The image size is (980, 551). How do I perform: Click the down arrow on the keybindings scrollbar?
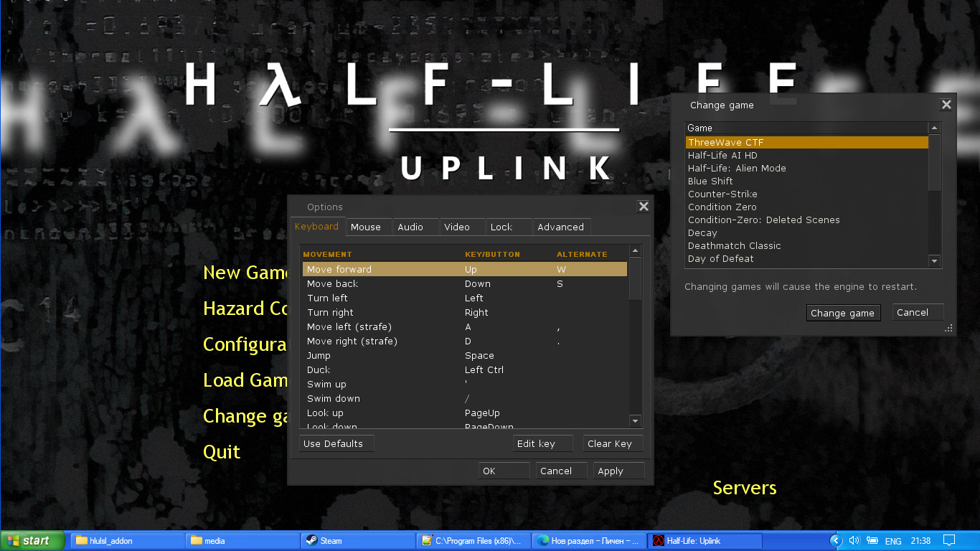pyautogui.click(x=635, y=421)
